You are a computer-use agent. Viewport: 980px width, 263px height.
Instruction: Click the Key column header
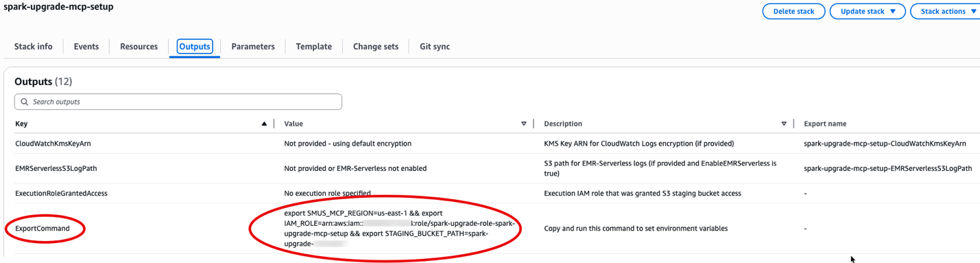point(21,124)
